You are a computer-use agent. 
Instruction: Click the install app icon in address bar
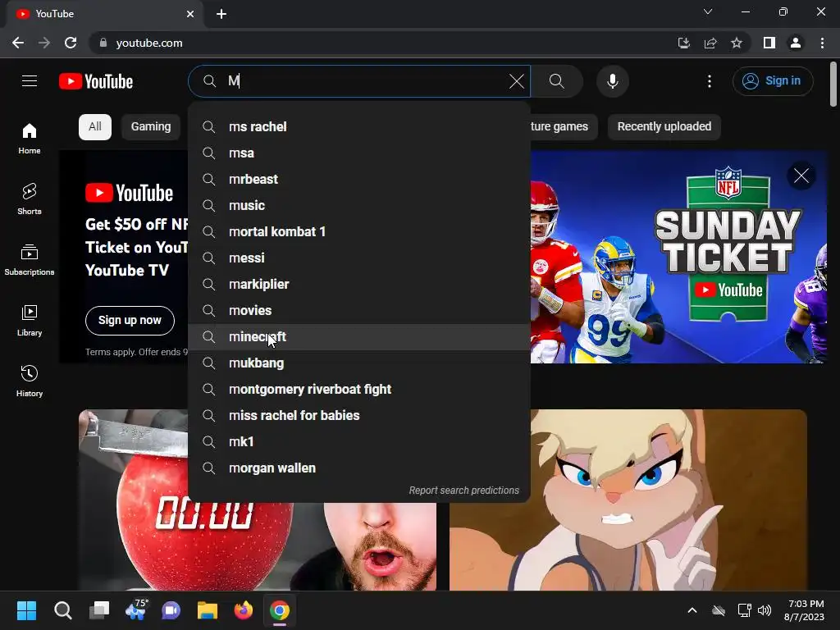tap(684, 43)
